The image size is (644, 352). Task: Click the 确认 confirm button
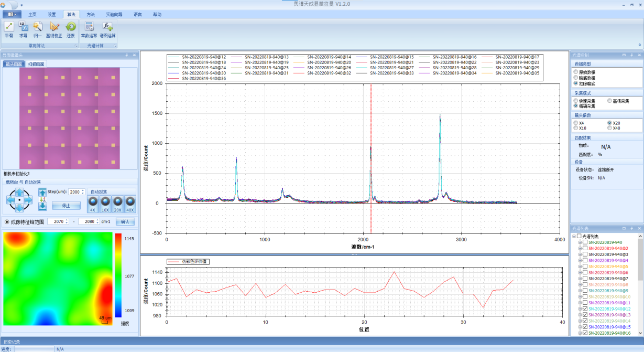[125, 221]
